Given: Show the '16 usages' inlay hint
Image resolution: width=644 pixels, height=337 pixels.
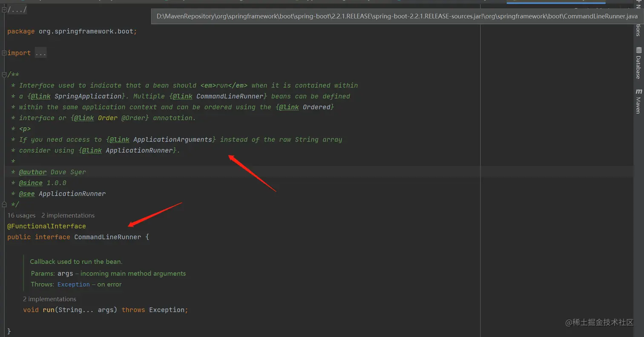Looking at the screenshot, I should 21,215.
